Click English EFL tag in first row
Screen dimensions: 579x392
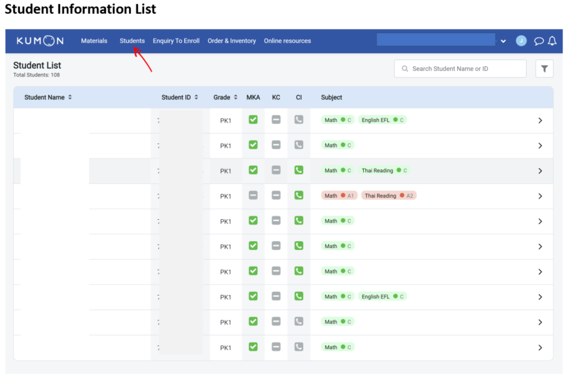(x=382, y=120)
